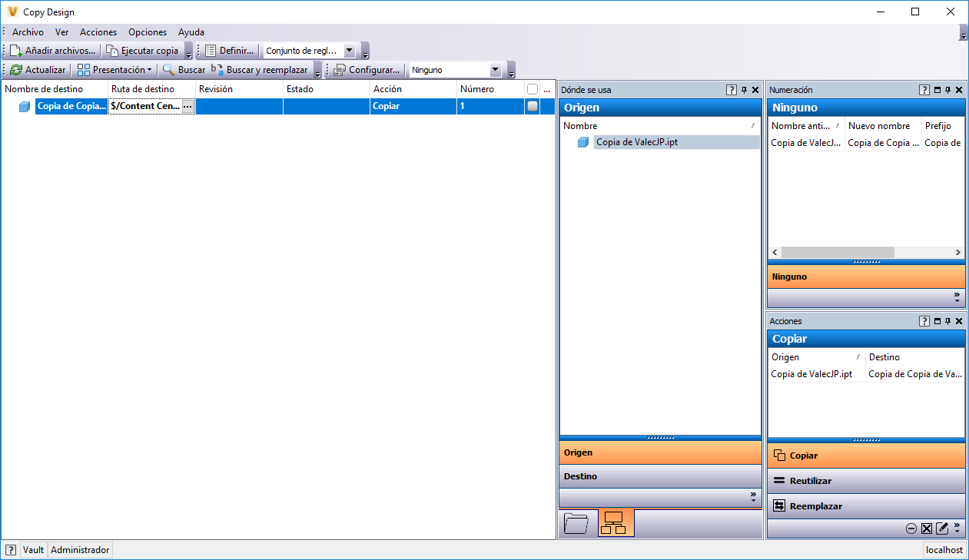
Task: Open the Presentación dropdown menu
Action: tap(114, 70)
